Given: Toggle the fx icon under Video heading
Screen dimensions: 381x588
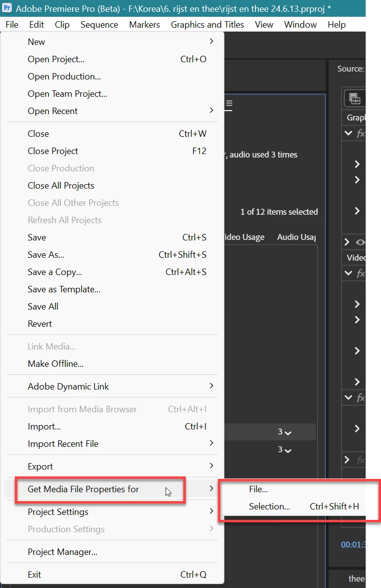Looking at the screenshot, I should tap(361, 274).
